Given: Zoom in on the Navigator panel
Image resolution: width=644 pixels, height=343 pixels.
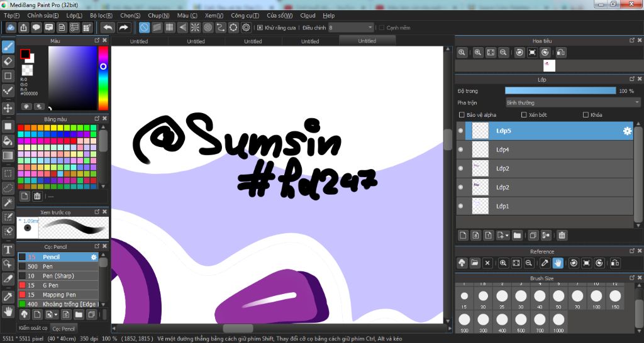Looking at the screenshot, I should [478, 53].
